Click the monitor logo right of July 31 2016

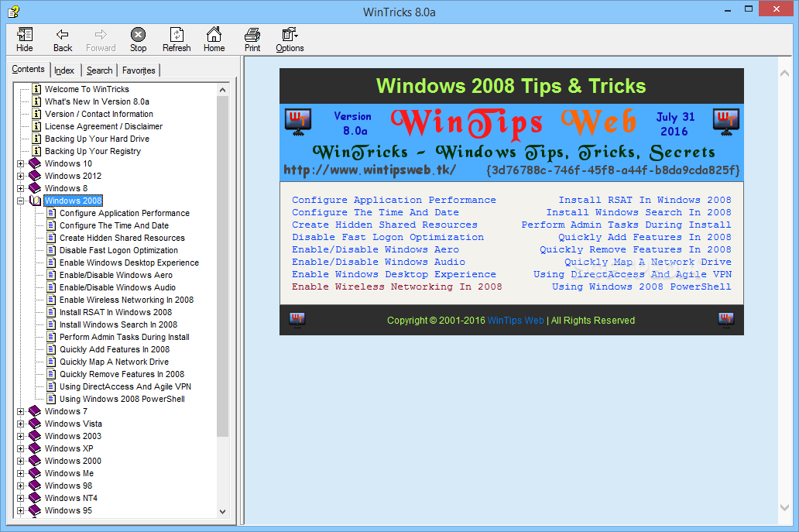pyautogui.click(x=726, y=123)
